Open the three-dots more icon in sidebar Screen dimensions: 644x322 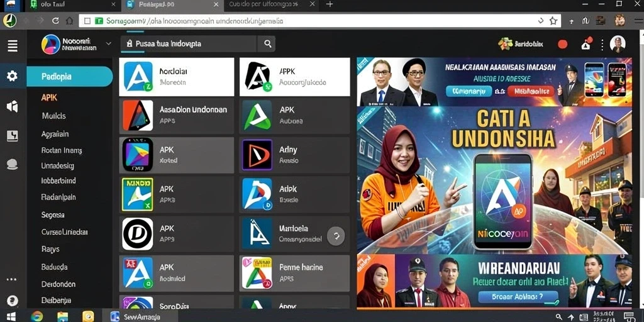[11, 280]
